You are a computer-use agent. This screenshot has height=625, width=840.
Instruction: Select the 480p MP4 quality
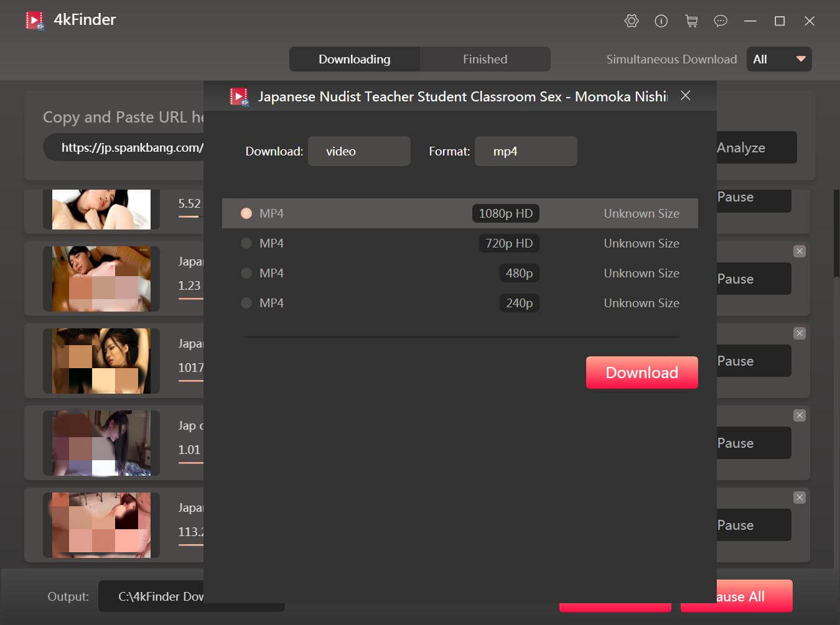[x=246, y=273]
